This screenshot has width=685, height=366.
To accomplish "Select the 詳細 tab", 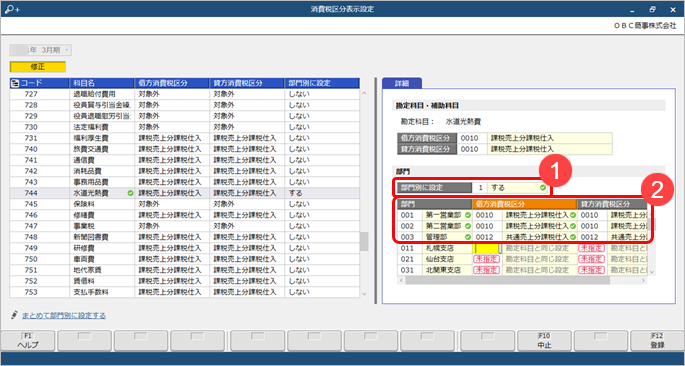I will pos(401,83).
